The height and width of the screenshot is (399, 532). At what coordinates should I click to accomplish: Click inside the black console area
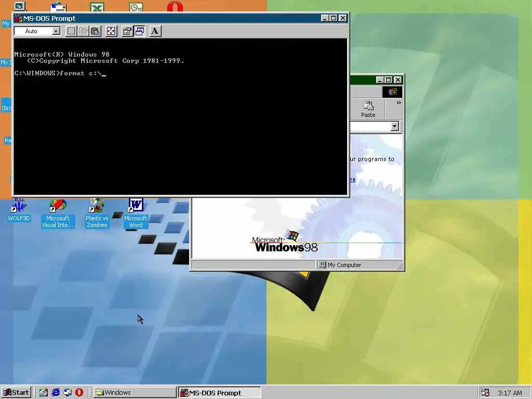tap(180, 117)
